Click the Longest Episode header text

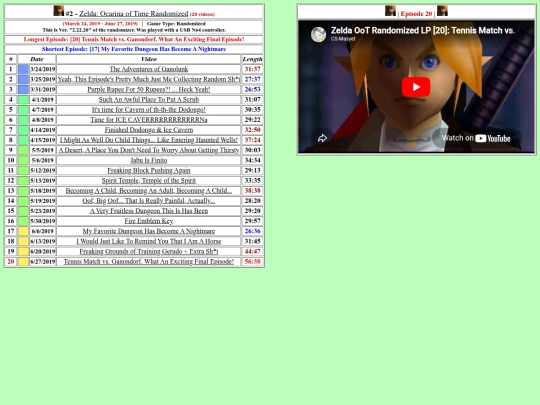pyautogui.click(x=134, y=39)
